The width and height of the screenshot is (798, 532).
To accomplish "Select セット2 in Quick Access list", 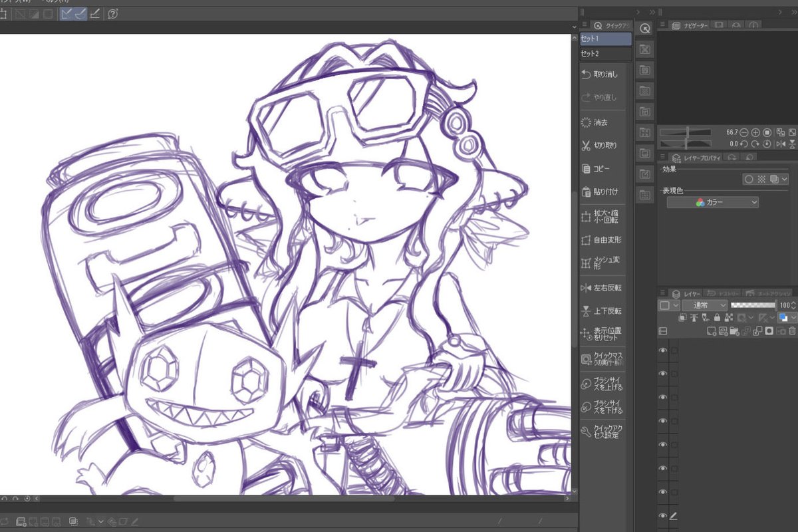I will click(605, 53).
